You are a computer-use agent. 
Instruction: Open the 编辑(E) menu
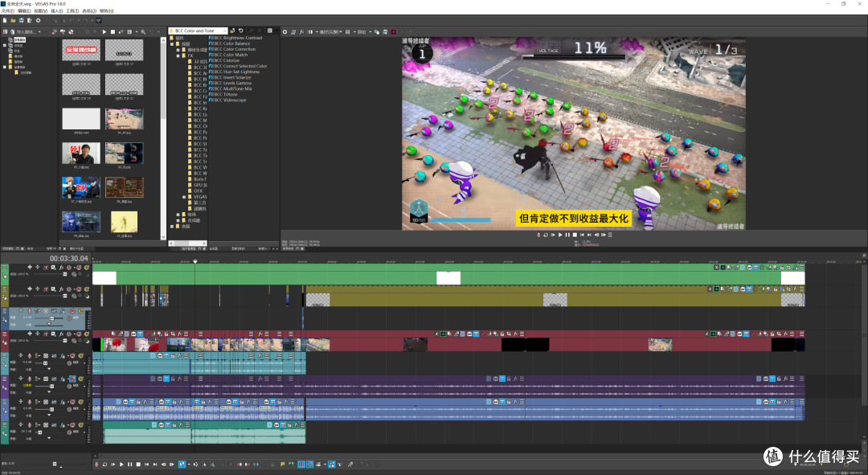point(24,11)
